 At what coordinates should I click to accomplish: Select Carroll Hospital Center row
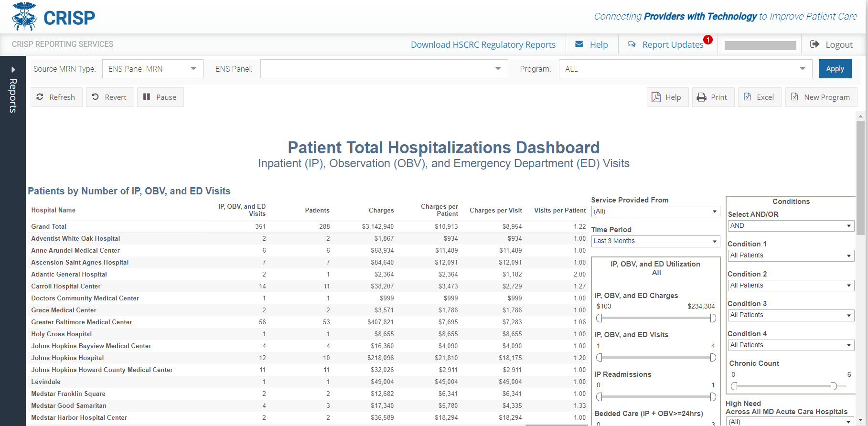click(x=309, y=287)
